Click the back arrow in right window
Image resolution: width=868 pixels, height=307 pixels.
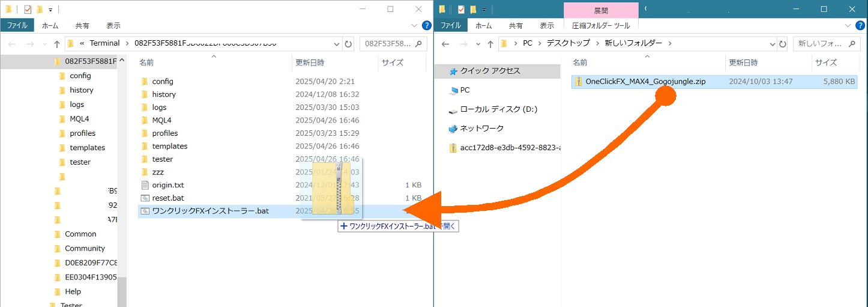click(x=446, y=43)
